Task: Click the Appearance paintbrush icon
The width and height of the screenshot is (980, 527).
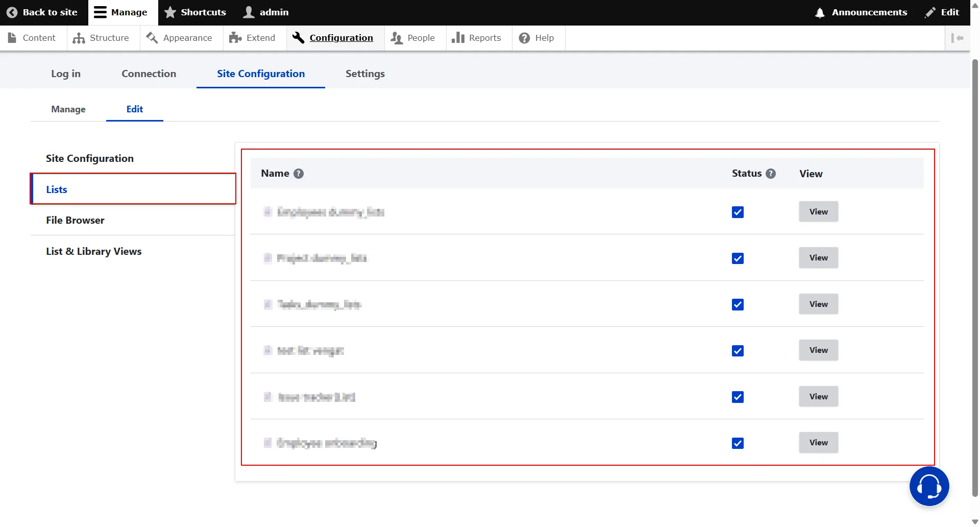Action: click(152, 38)
